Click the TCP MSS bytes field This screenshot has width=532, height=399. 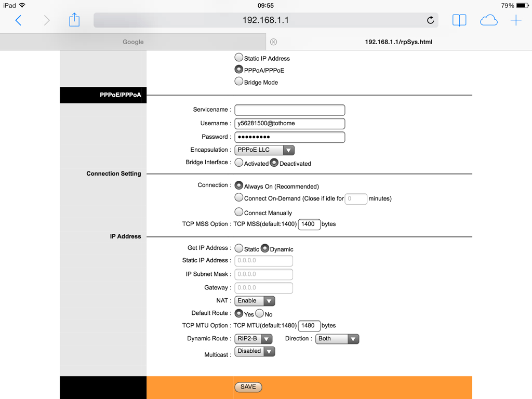point(309,224)
